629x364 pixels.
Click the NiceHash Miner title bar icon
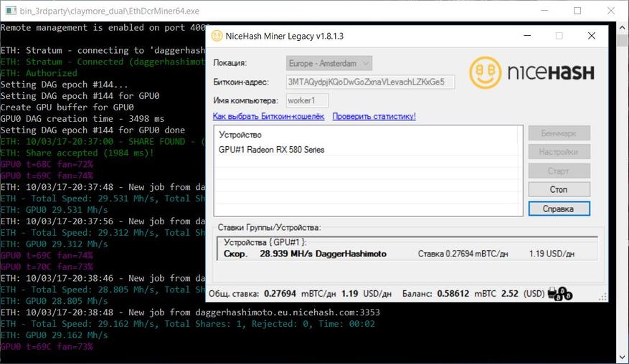click(217, 36)
